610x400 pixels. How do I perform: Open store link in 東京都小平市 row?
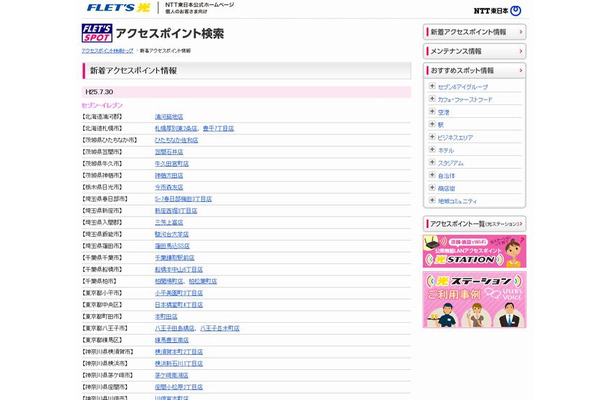[179, 293]
